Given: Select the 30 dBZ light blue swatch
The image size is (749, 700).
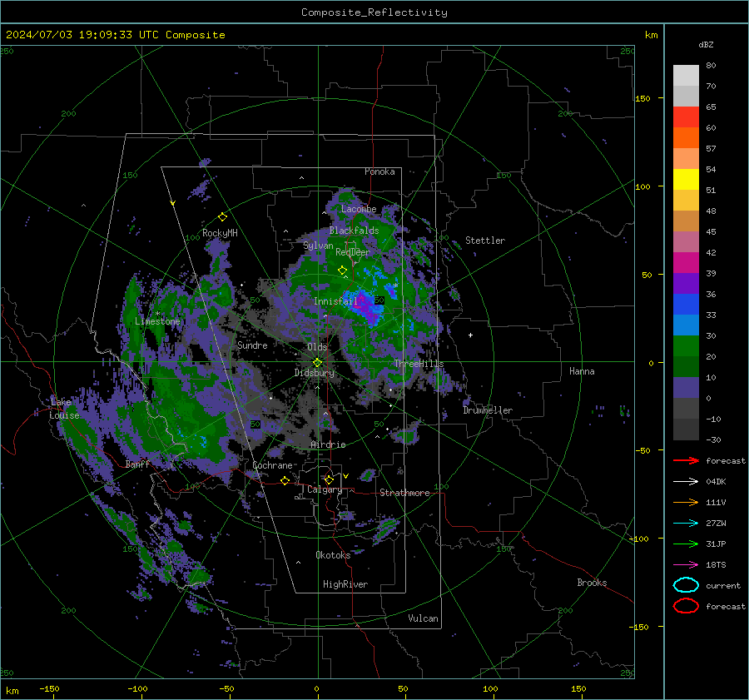Looking at the screenshot, I should (686, 325).
